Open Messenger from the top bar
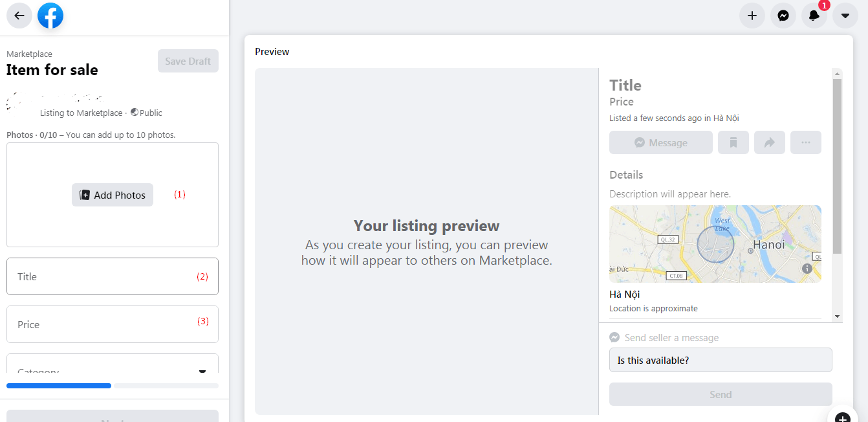 coord(783,16)
